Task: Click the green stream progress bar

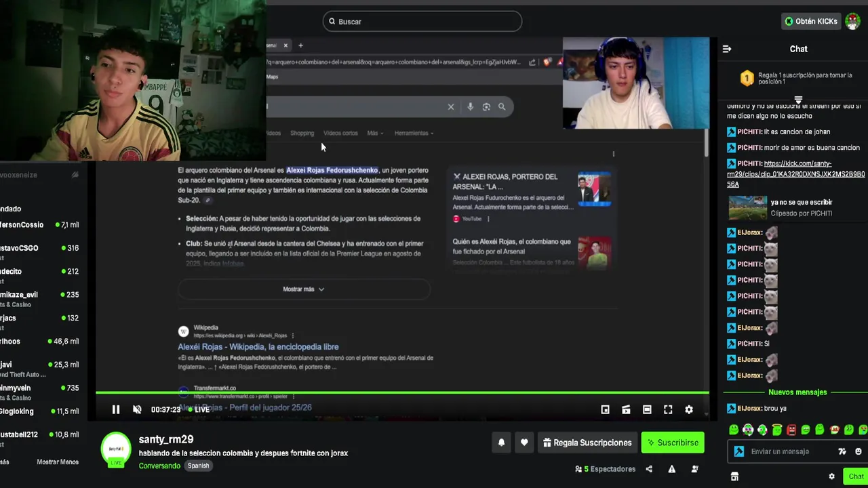Action: tap(402, 392)
